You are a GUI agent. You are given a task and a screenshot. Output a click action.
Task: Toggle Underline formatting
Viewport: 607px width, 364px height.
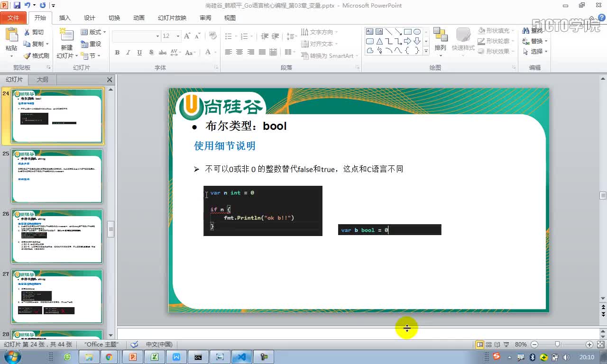[x=139, y=53]
